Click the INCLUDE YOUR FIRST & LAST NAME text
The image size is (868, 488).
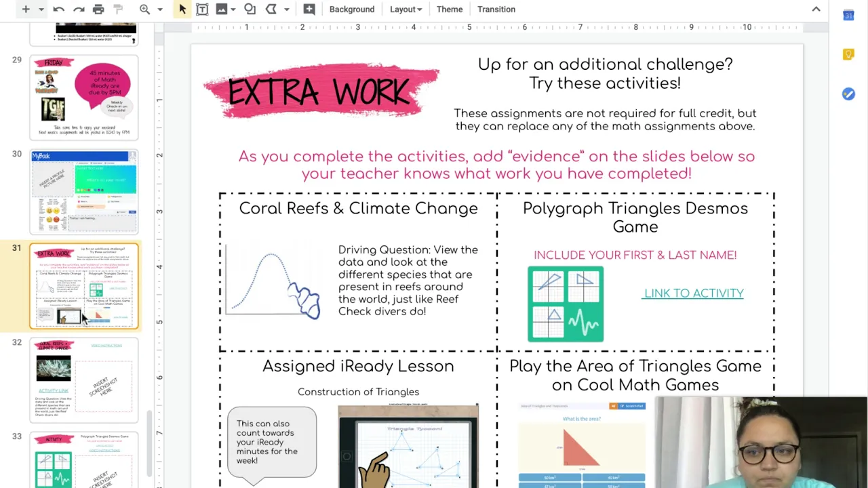point(635,255)
